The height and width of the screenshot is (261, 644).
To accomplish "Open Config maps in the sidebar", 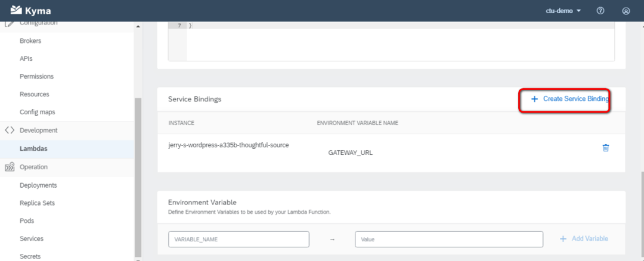I will [37, 112].
